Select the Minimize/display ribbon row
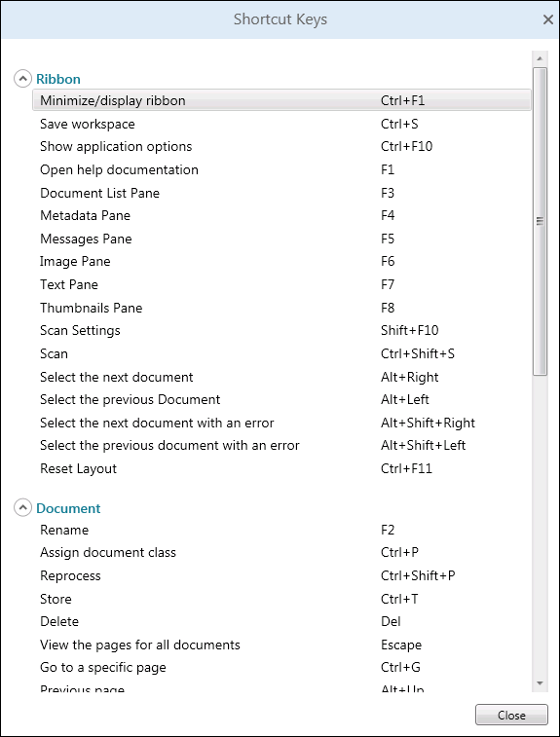 click(281, 100)
